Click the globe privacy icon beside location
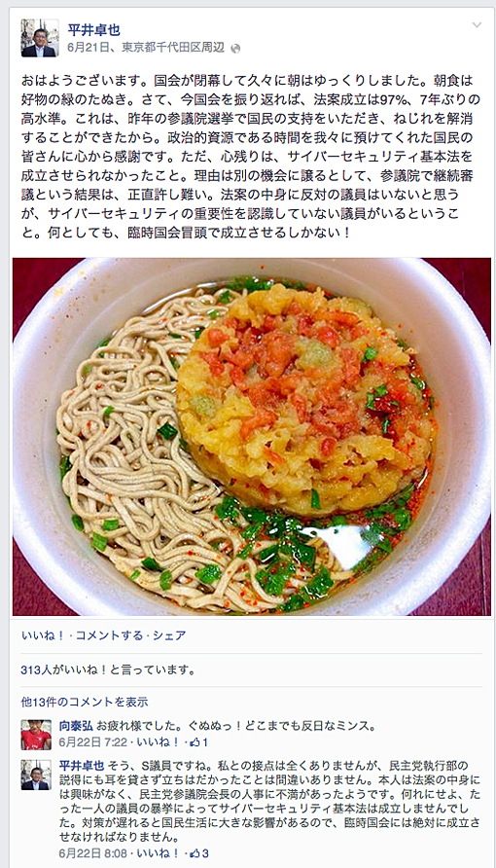 pyautogui.click(x=235, y=49)
